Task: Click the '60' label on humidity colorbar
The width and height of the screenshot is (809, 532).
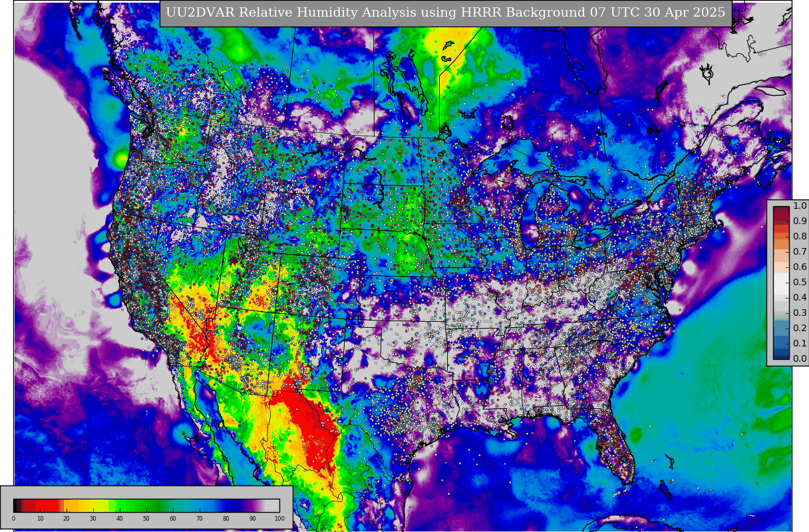Action: click(173, 519)
